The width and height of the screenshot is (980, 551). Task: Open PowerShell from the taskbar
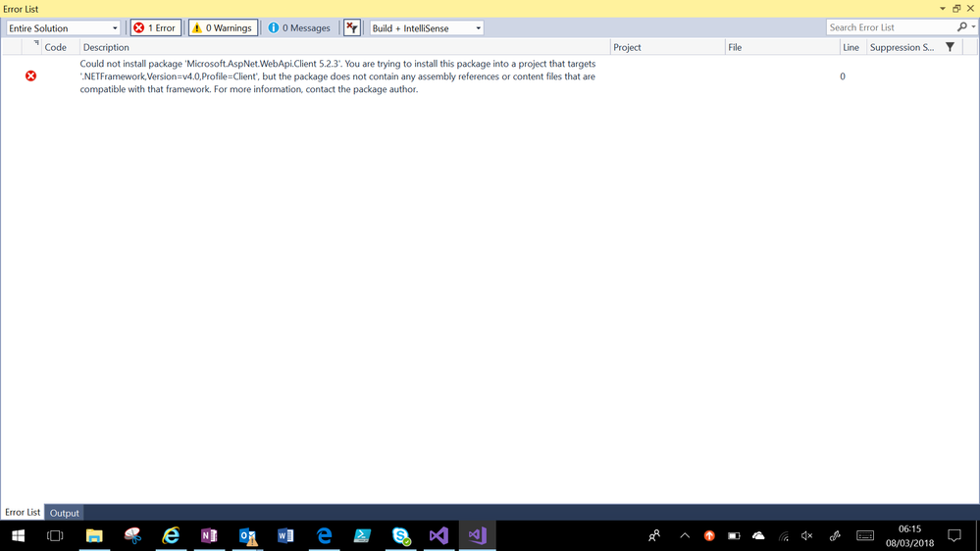tap(363, 536)
